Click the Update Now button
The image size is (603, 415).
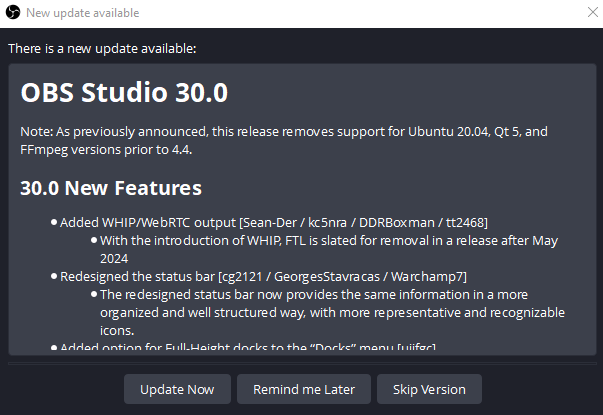click(x=177, y=389)
